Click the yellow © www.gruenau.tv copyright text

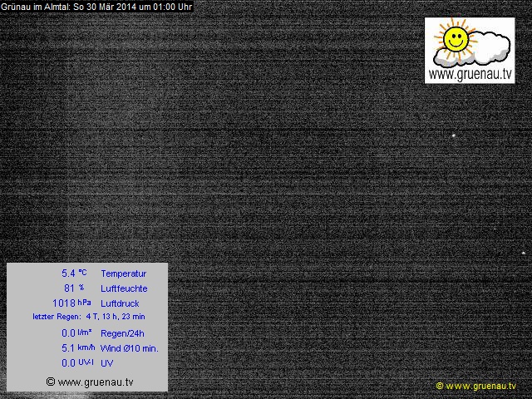click(476, 386)
